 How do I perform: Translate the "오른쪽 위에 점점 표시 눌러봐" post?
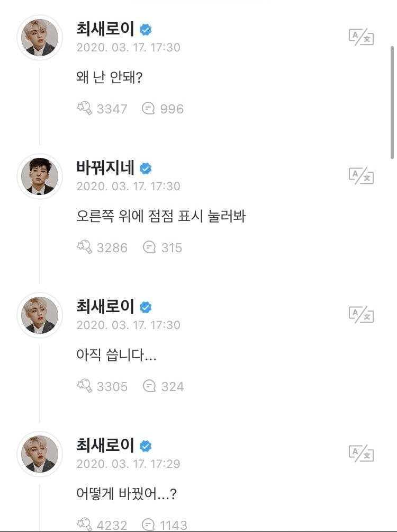[x=361, y=176]
